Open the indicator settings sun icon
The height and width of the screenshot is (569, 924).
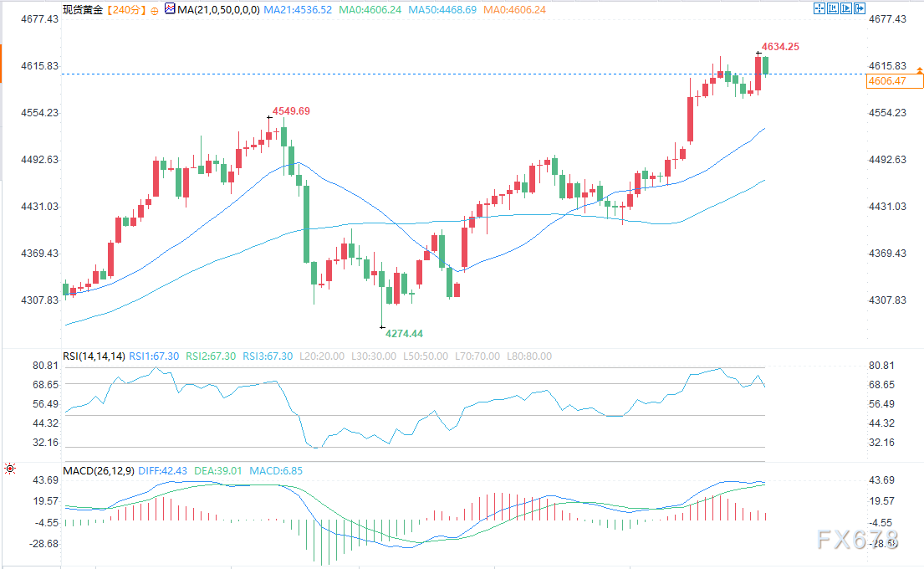(x=9, y=469)
